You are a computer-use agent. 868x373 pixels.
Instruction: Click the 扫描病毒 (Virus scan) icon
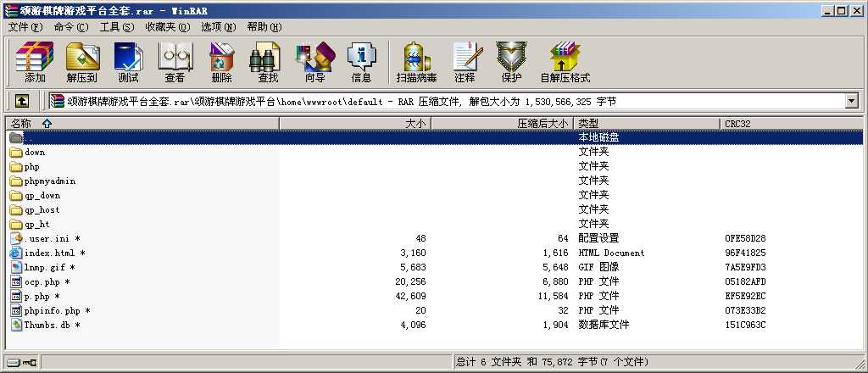coord(417,57)
